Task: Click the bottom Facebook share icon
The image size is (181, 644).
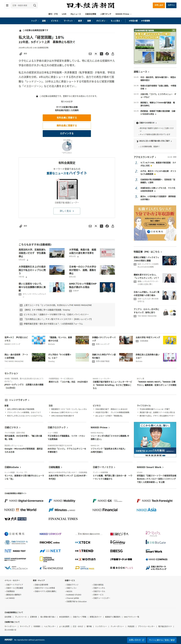Action: [x=107, y=226]
